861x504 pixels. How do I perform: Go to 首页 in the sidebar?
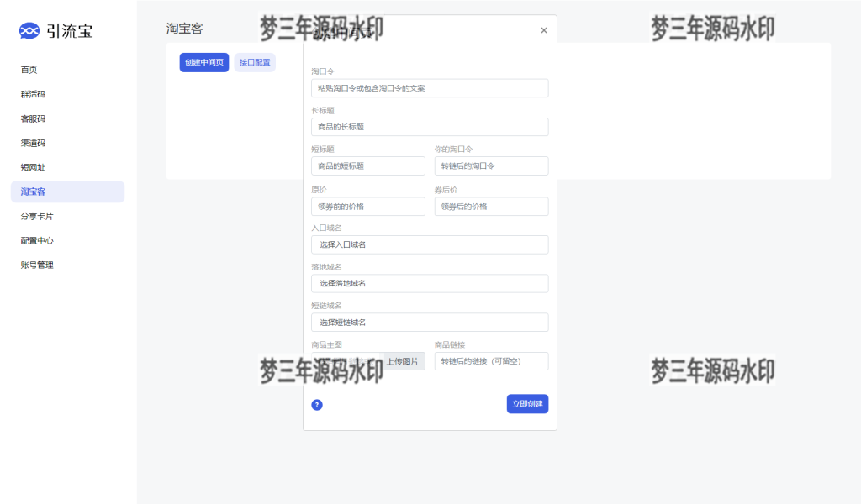pyautogui.click(x=29, y=70)
